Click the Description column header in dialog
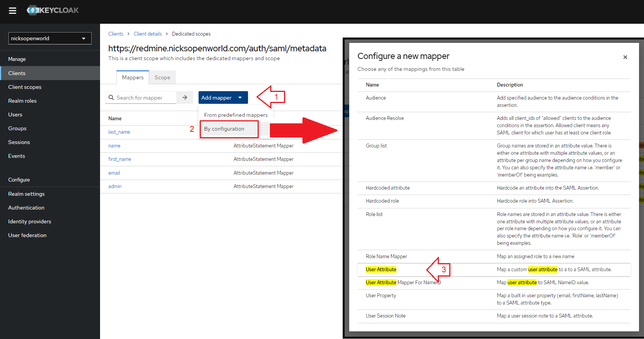 pyautogui.click(x=510, y=85)
